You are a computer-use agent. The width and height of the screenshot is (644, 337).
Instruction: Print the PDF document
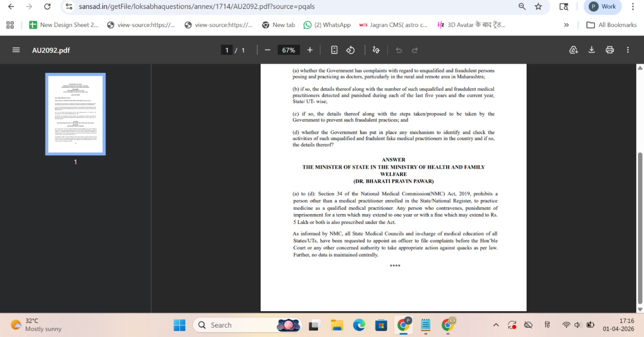(x=610, y=50)
